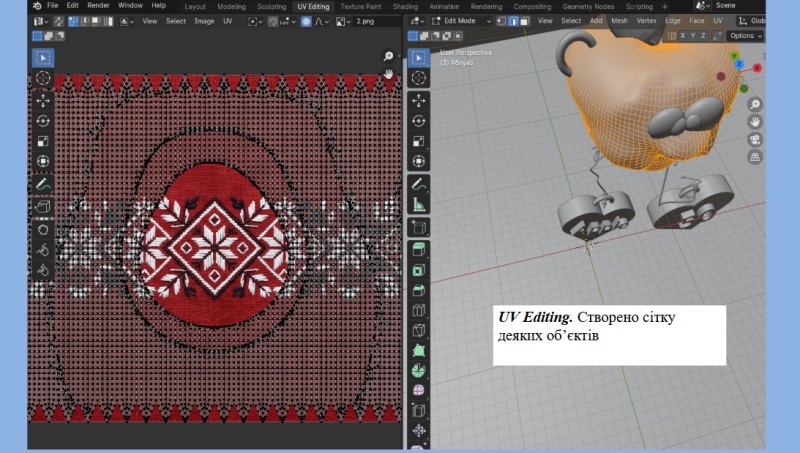Viewport: 800px width, 453px height.
Task: Select the Rotate tool in 3D viewport
Action: (x=419, y=121)
